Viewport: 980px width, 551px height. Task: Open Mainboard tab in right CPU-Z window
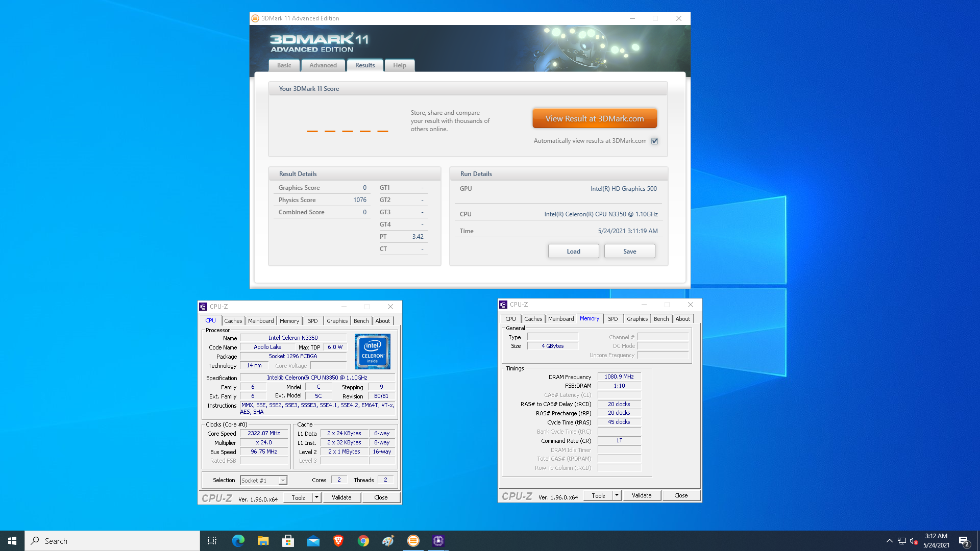pos(561,319)
